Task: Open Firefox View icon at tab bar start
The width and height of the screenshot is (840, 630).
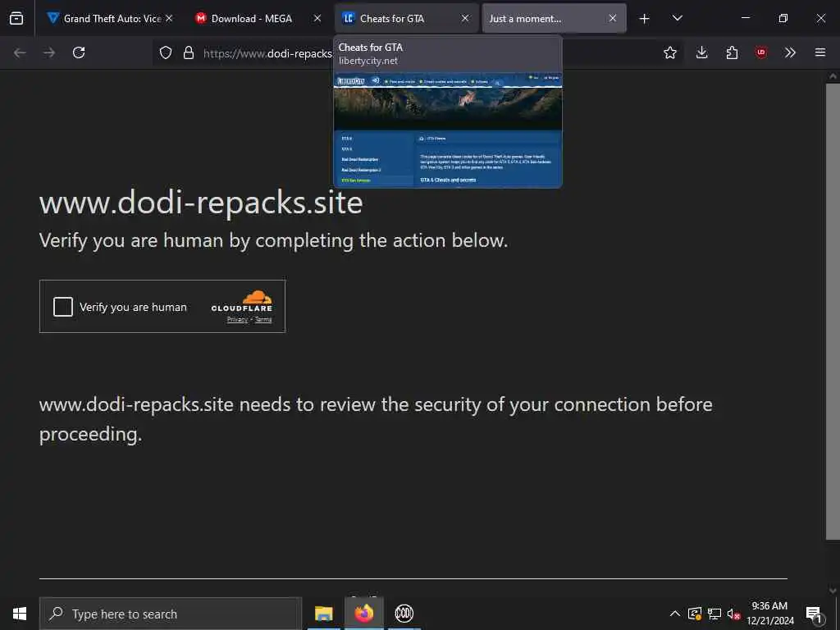Action: point(16,18)
